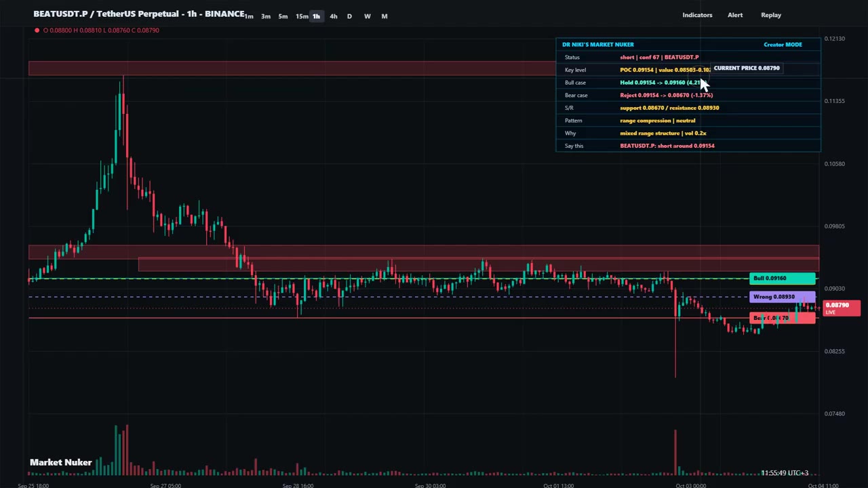Click the BEATUSDT.P symbol title

coord(138,14)
